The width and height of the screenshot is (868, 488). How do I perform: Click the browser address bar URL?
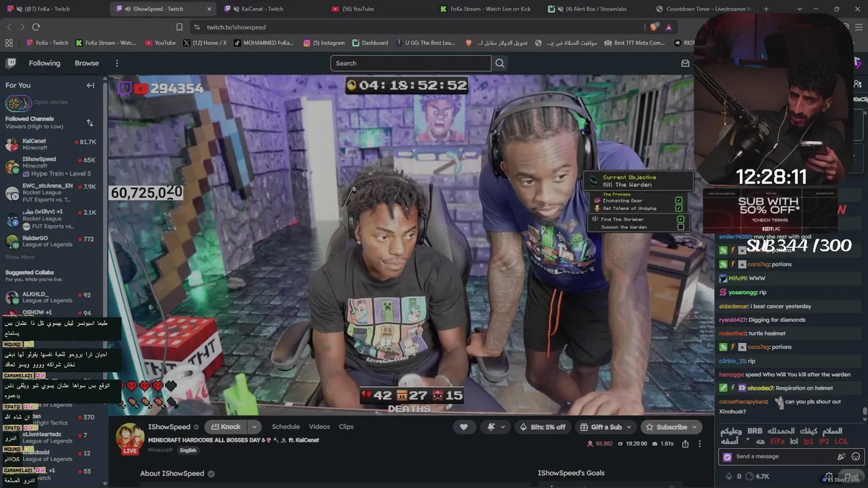(236, 27)
